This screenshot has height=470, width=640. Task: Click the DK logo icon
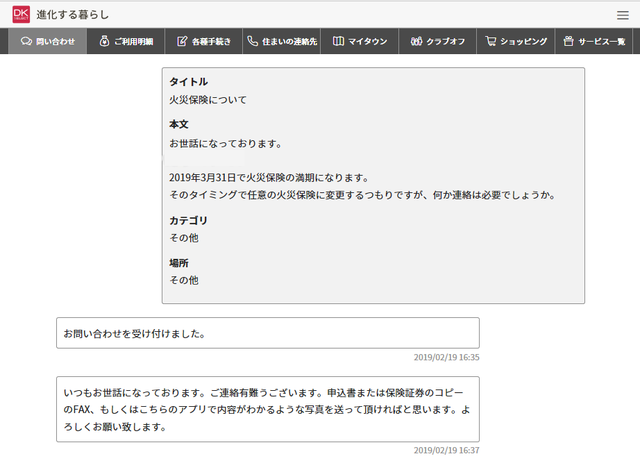21,14
